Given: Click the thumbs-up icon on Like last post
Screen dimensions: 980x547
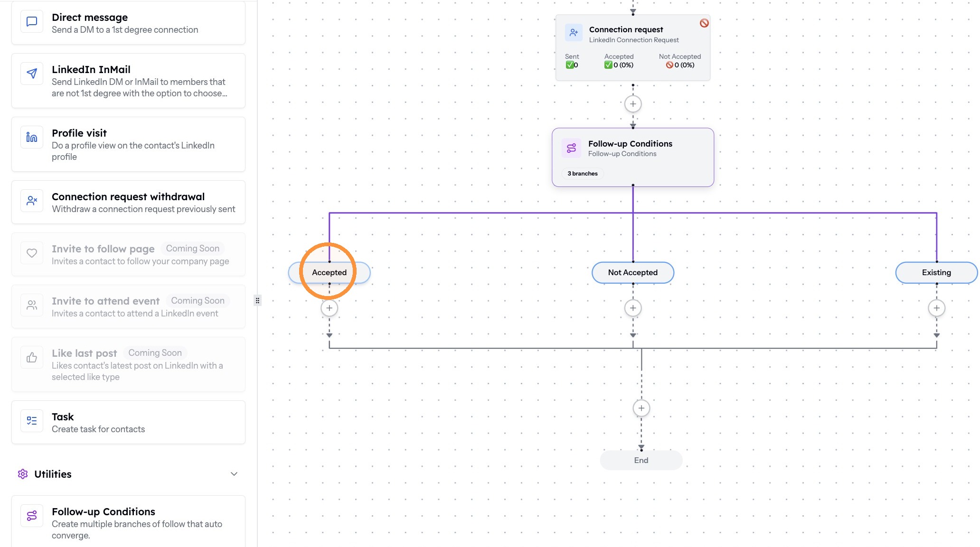Looking at the screenshot, I should click(32, 357).
